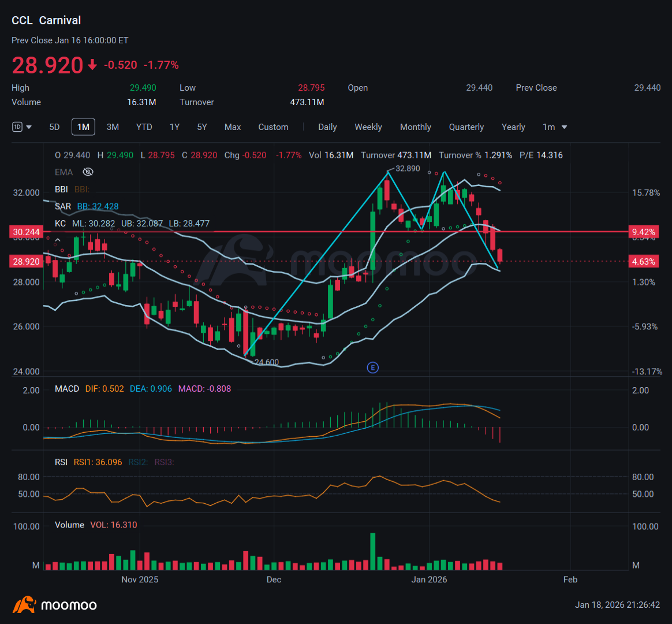Click the KC indicator label

[60, 224]
